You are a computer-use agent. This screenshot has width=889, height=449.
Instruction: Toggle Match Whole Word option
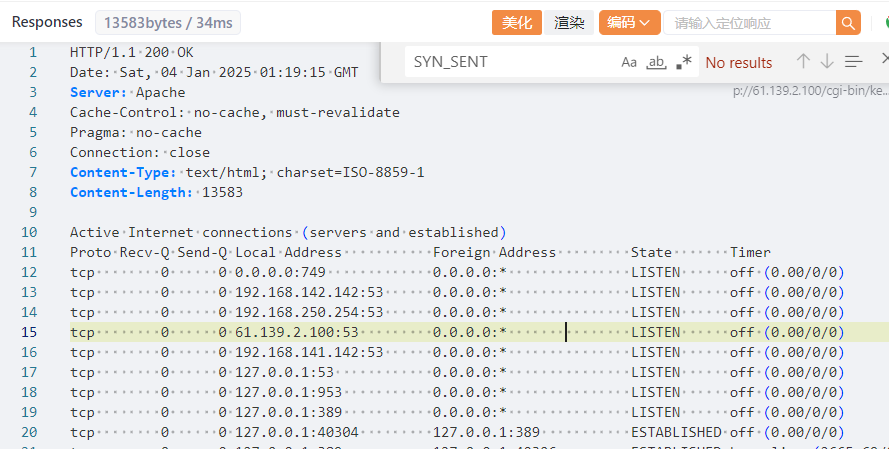pyautogui.click(x=656, y=62)
